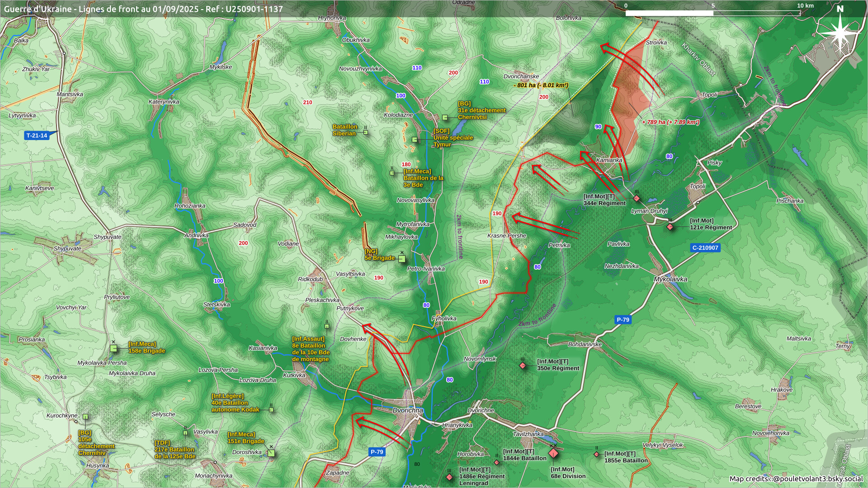Click the 121e Régiment red diamond

(670, 227)
